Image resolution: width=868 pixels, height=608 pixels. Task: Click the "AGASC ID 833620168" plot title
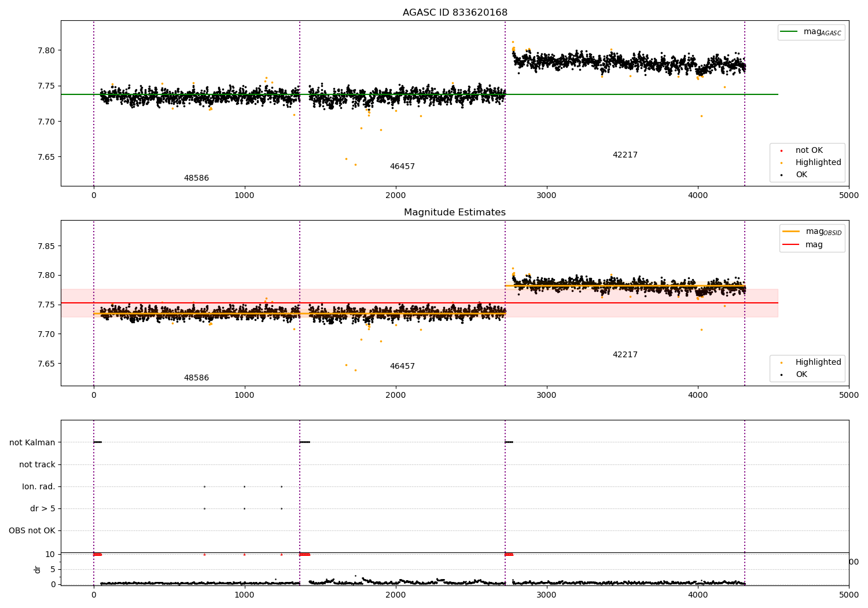(x=455, y=13)
